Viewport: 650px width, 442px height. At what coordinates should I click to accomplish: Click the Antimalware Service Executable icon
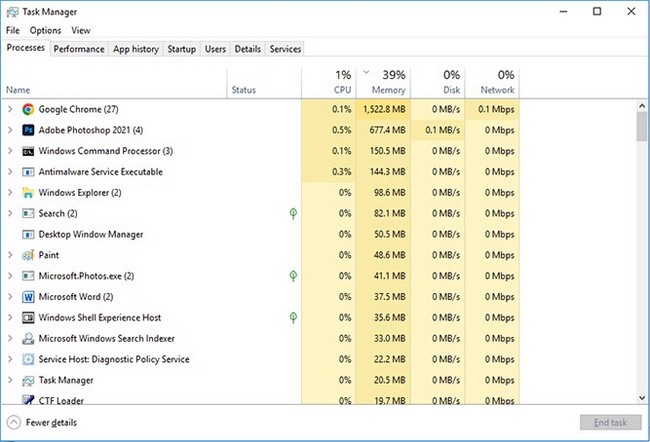pos(28,172)
